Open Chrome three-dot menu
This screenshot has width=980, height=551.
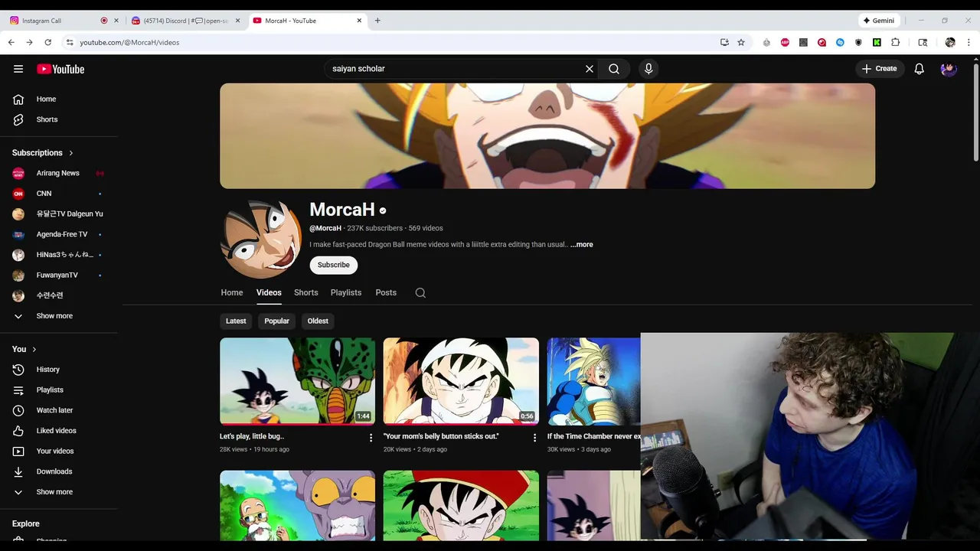(x=969, y=43)
